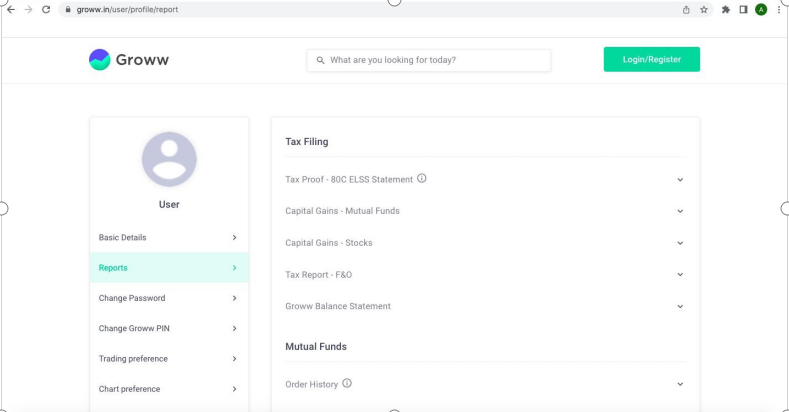Open Trading preference settings

tap(169, 359)
